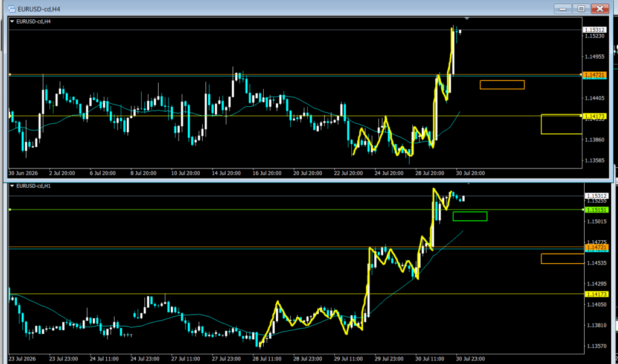
Task: Click the 14 Jul 20:00 label on the time axis
Action: 226,173
